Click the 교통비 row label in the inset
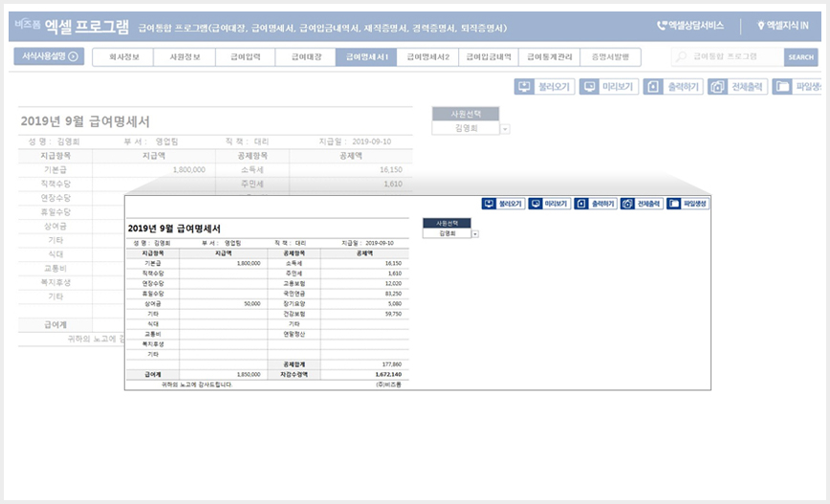 [x=153, y=335]
